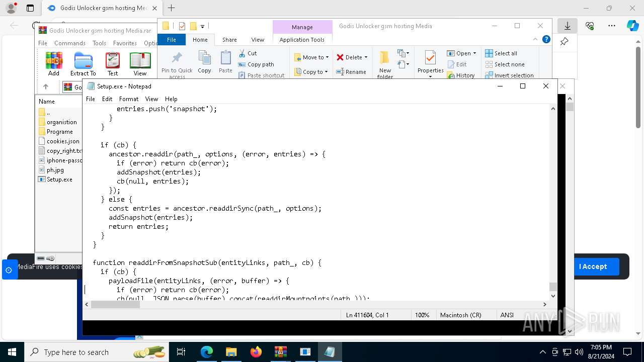The width and height of the screenshot is (644, 362).
Task: Open the Move to dropdown
Action: pyautogui.click(x=311, y=57)
